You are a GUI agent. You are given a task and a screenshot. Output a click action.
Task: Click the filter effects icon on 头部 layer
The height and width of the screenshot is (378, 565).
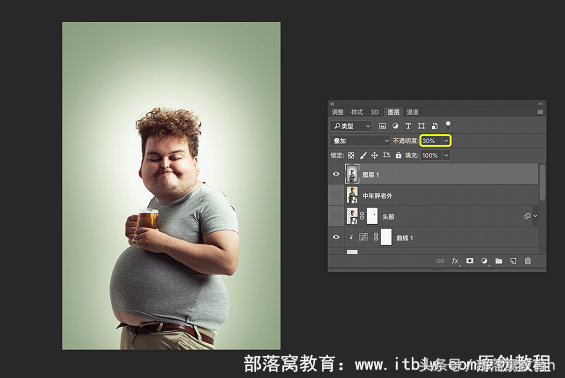coord(527,216)
